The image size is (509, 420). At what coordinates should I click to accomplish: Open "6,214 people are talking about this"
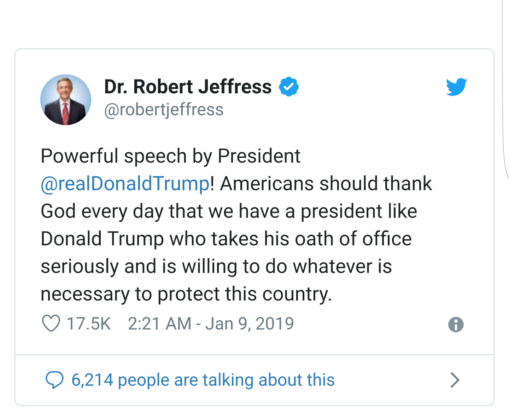pos(203,380)
